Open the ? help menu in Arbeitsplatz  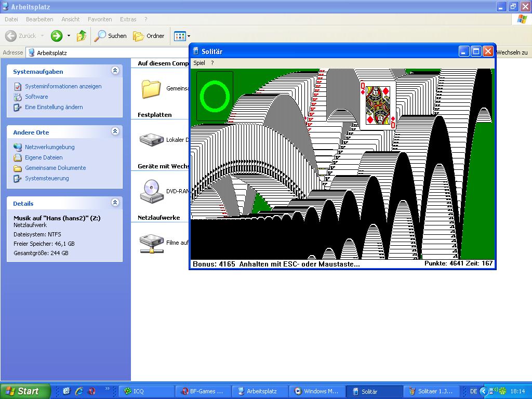tap(146, 19)
